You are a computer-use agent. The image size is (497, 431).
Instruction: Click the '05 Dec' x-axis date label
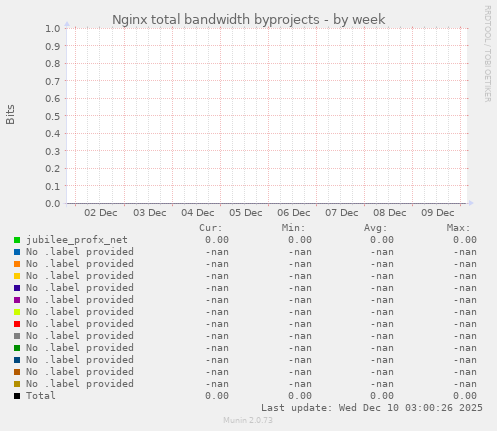point(246,213)
